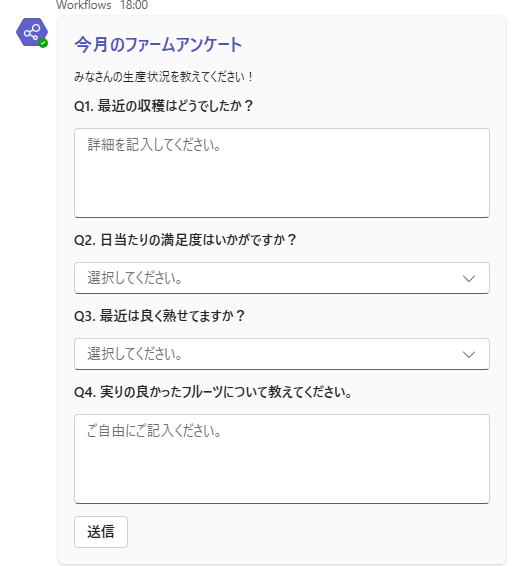The image size is (513, 566).
Task: Click the ご自由にご記入ください placeholder text
Action: click(154, 431)
